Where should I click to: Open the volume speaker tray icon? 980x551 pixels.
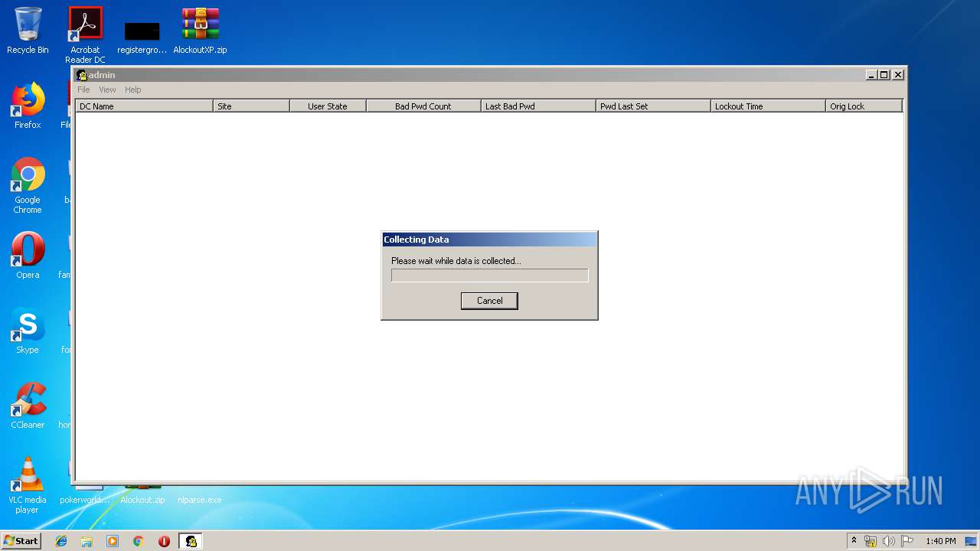coord(889,541)
